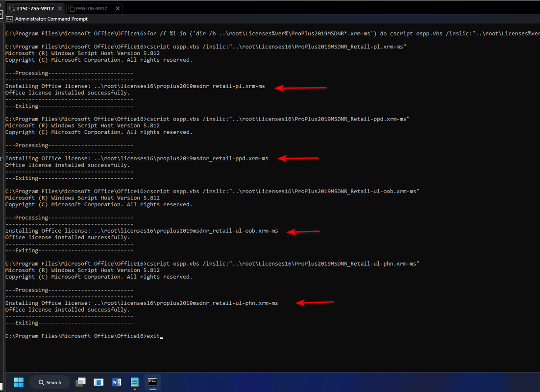Open the taskbar Search box
Viewport: 540px width, 392px height.
click(x=50, y=382)
